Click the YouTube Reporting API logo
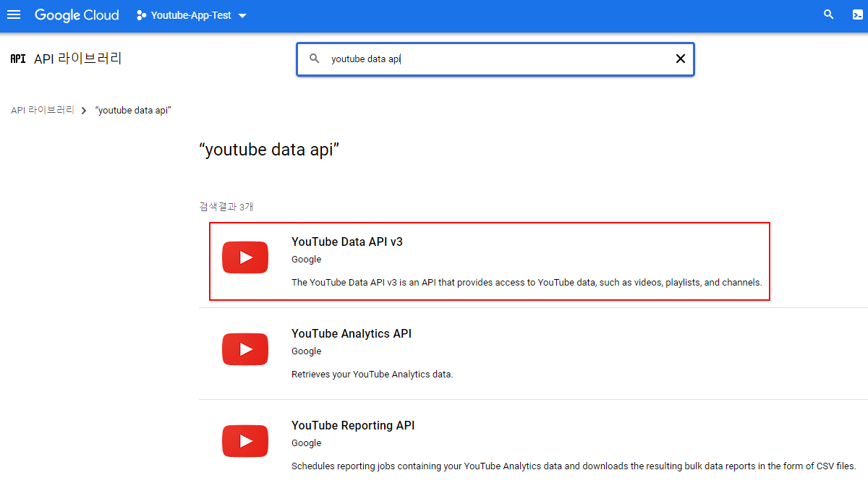The width and height of the screenshot is (868, 483). click(245, 441)
